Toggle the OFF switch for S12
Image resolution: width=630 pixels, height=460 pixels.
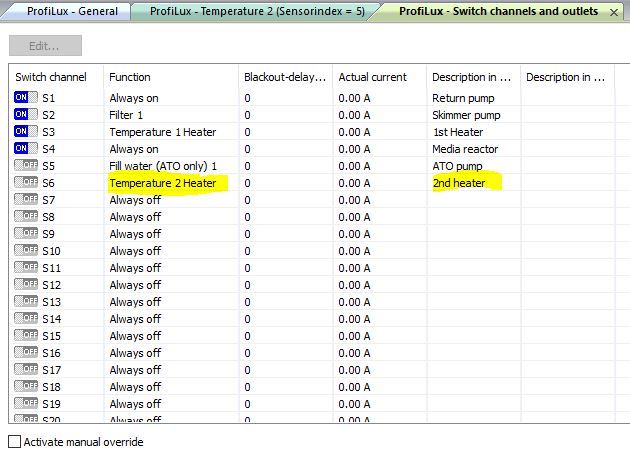coord(26,284)
